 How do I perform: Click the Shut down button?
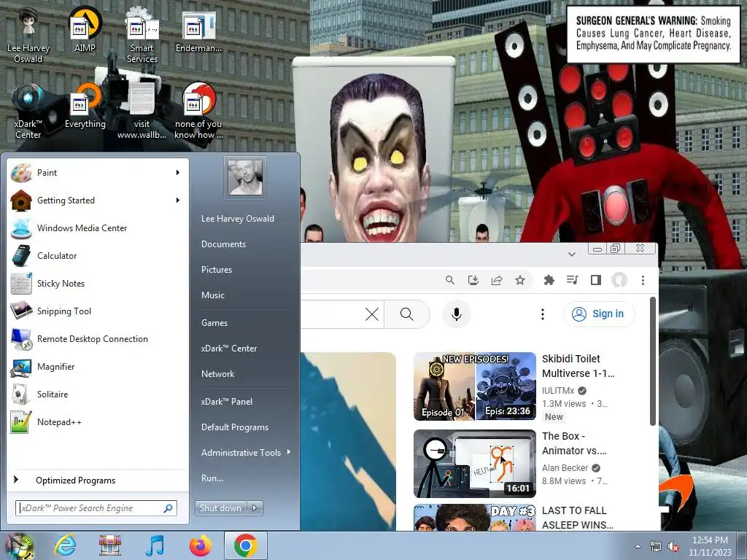(221, 508)
